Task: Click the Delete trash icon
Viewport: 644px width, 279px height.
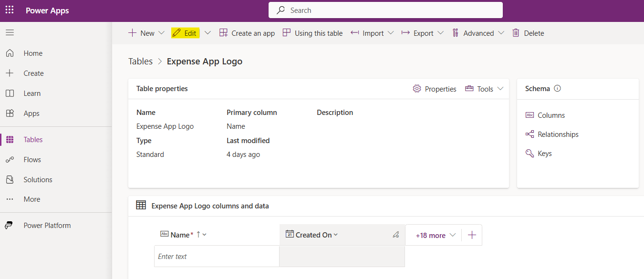Action: (x=516, y=33)
